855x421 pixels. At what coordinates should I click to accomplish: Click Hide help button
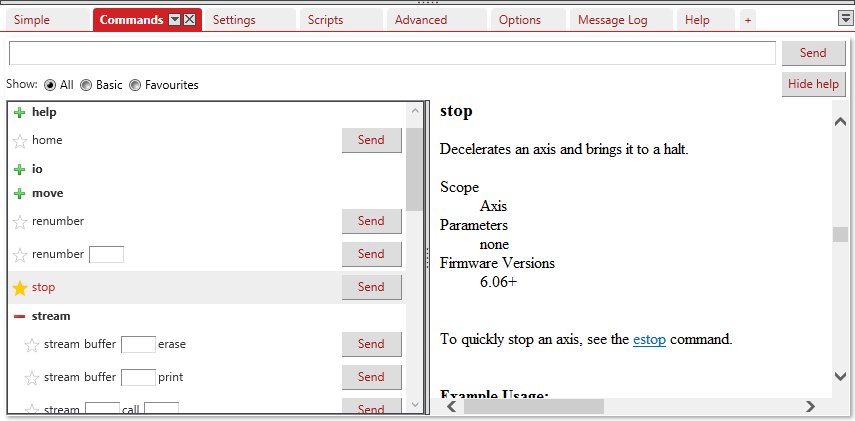click(813, 85)
